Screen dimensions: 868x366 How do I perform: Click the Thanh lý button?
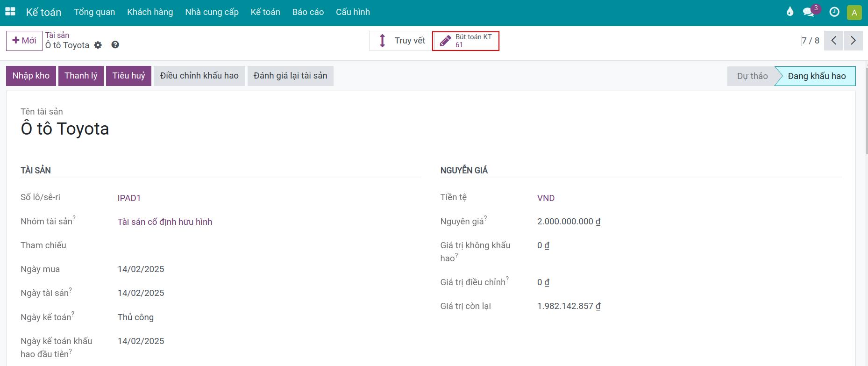pos(81,76)
